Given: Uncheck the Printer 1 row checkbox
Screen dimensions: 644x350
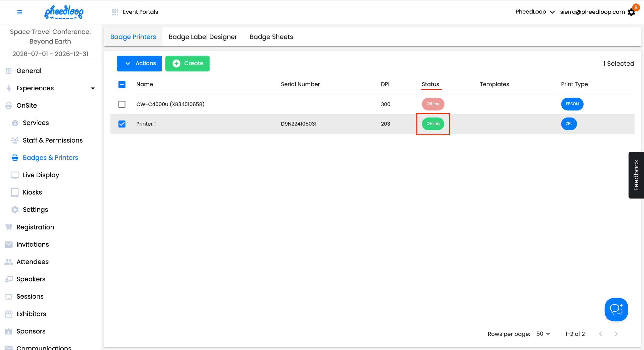Looking at the screenshot, I should (122, 124).
